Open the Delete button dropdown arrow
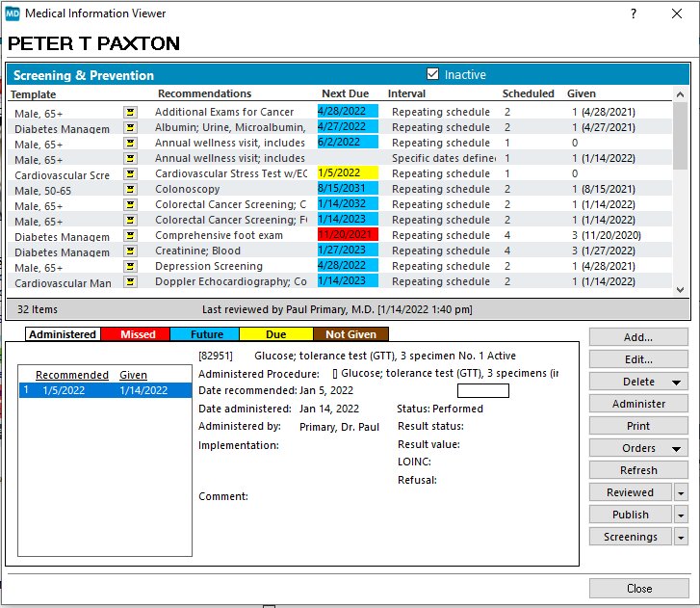 pyautogui.click(x=677, y=383)
